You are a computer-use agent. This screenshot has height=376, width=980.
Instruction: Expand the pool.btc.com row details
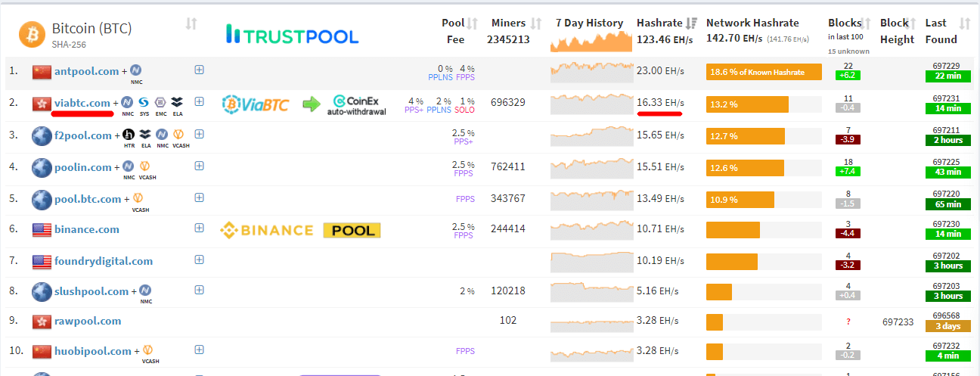click(x=200, y=197)
